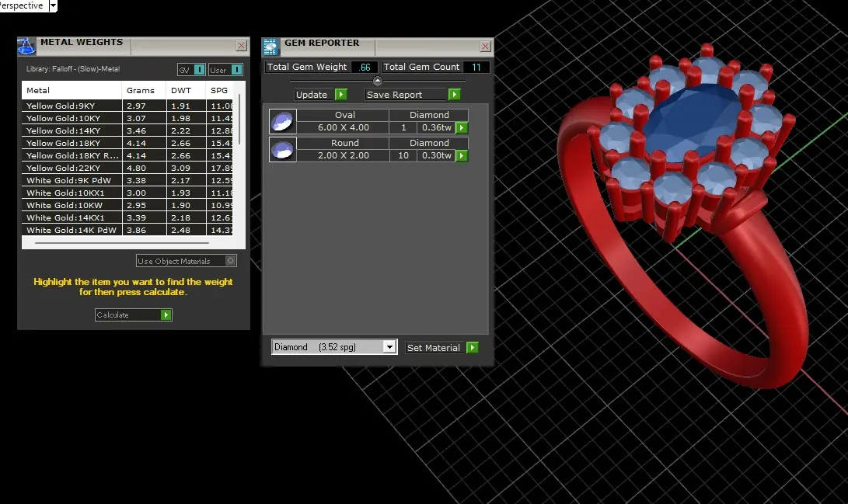
Task: Click the Round shape label
Action: tap(344, 143)
